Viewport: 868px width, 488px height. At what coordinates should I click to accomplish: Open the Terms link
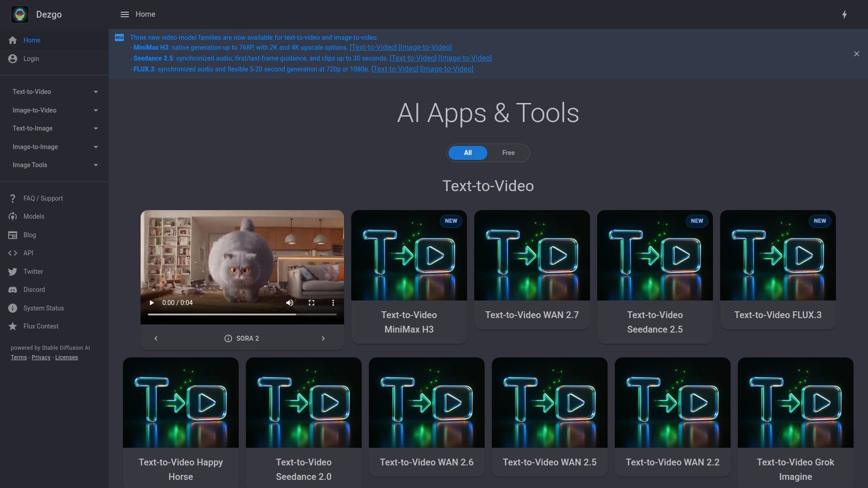[x=19, y=357]
